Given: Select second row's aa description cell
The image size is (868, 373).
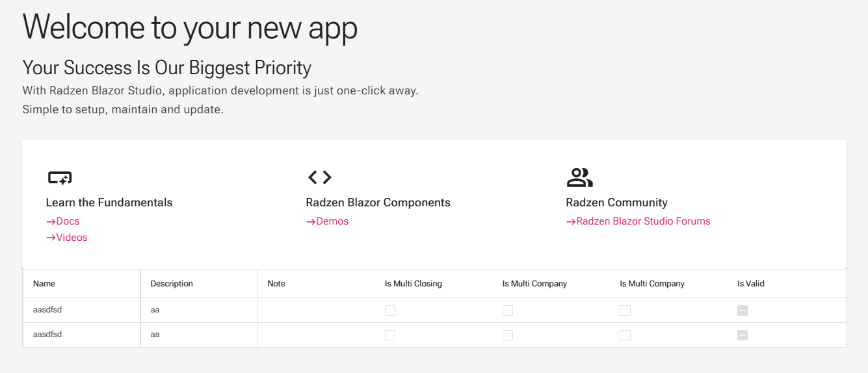Looking at the screenshot, I should coord(199,335).
